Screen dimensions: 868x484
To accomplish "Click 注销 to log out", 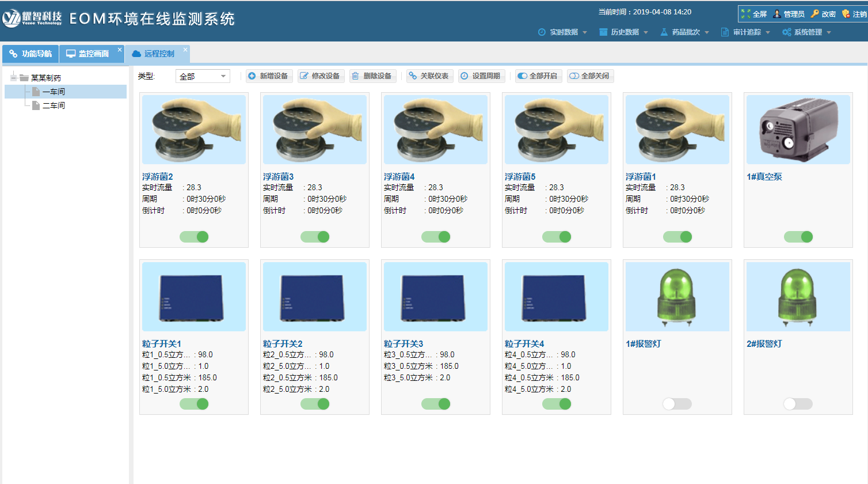I will pos(859,13).
